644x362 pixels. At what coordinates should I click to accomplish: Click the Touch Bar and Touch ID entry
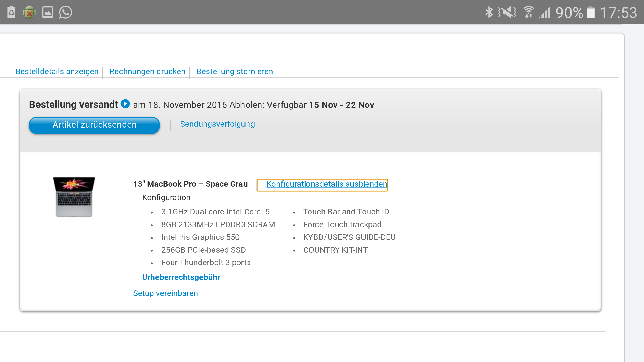coord(346,212)
